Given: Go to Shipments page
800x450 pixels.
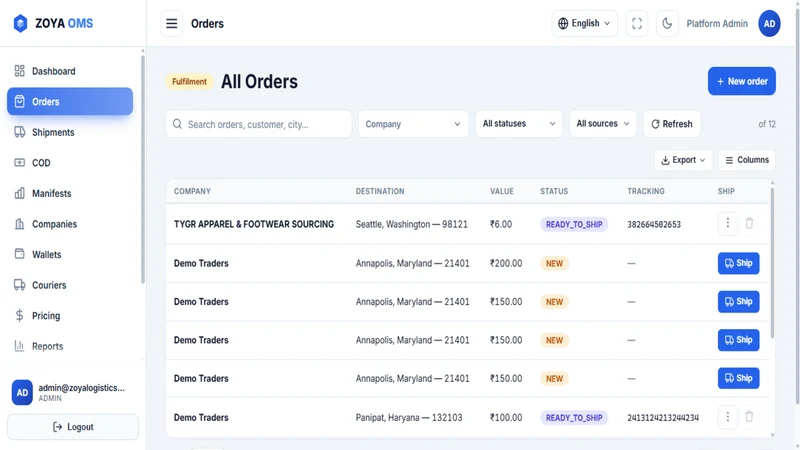Looking at the screenshot, I should pyautogui.click(x=70, y=132).
